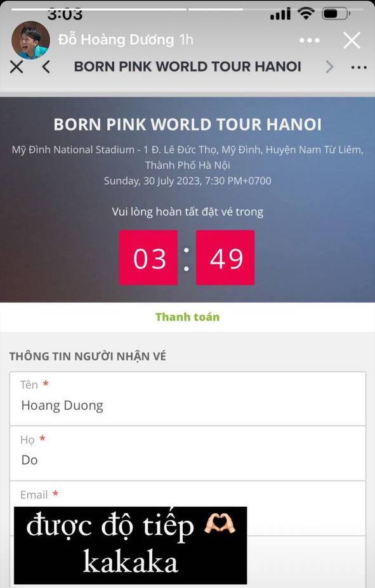Select the Họ field containing Do
The image size is (375, 588).
tap(187, 453)
